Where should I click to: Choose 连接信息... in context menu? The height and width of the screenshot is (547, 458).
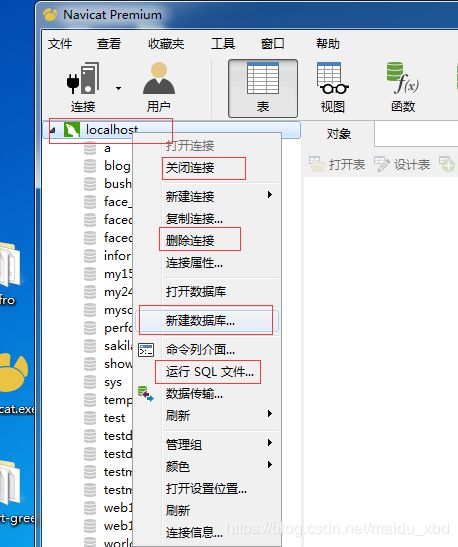tap(194, 532)
